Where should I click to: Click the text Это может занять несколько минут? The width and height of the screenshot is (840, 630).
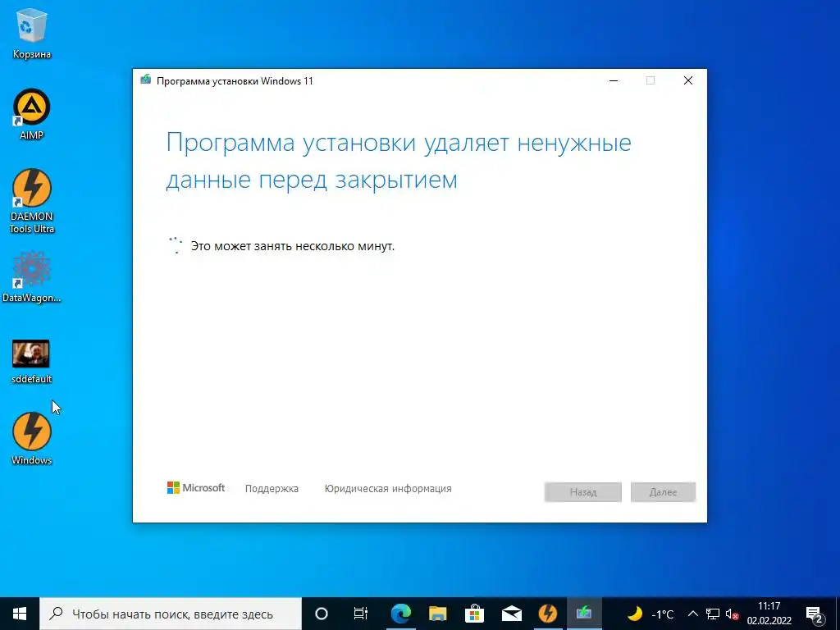(293, 246)
